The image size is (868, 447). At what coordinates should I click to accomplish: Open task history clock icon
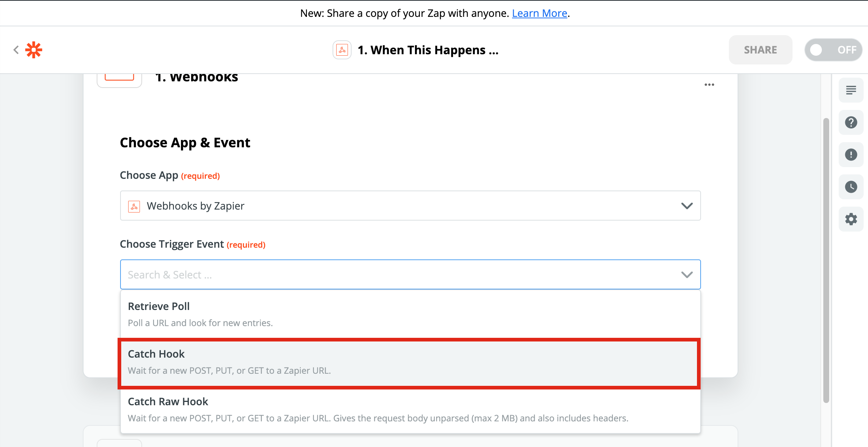tap(851, 187)
